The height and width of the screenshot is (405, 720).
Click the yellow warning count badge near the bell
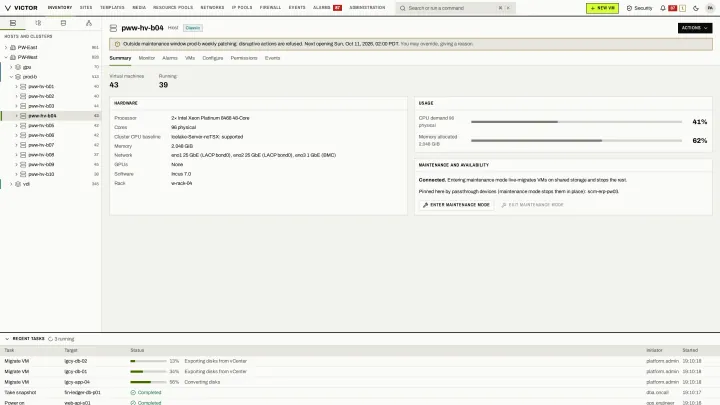(x=682, y=8)
